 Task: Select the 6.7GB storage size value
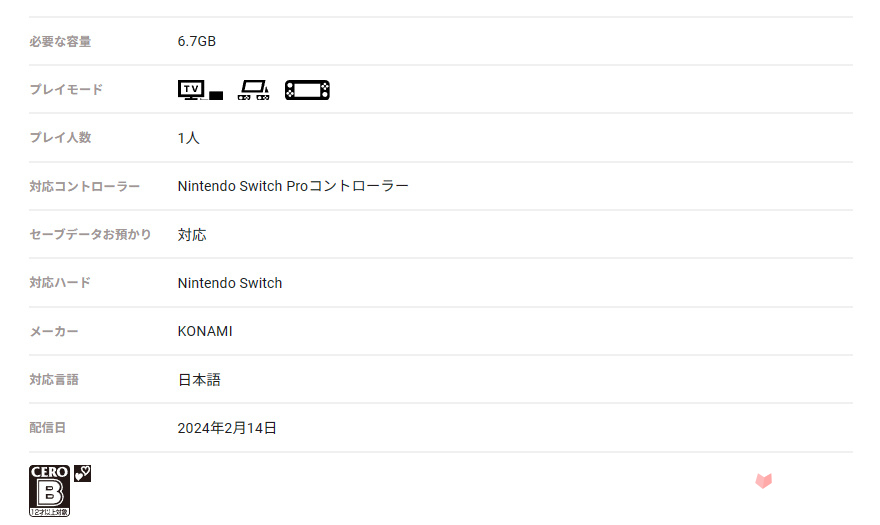[196, 42]
